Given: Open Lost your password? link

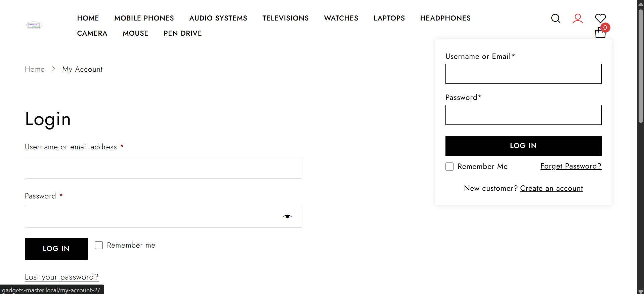Looking at the screenshot, I should coord(61,277).
